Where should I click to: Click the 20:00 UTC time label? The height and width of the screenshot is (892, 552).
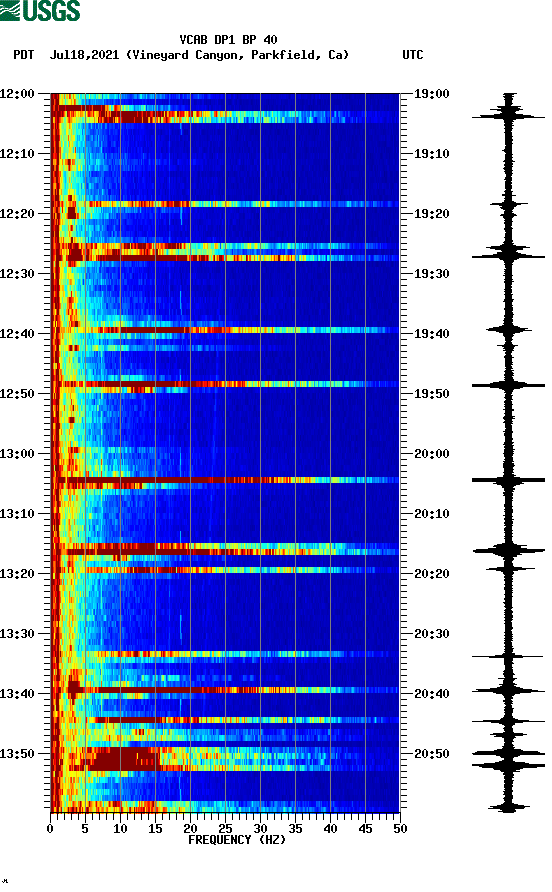click(x=431, y=454)
